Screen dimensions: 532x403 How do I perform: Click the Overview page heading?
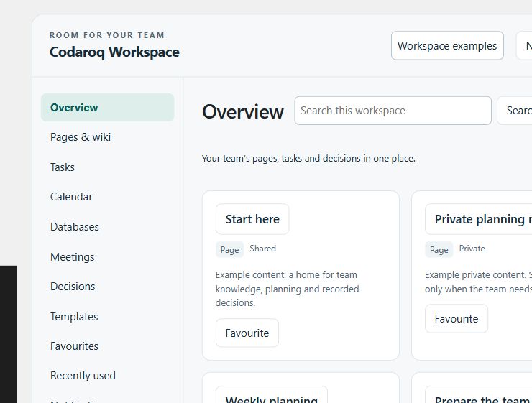pyautogui.click(x=242, y=111)
